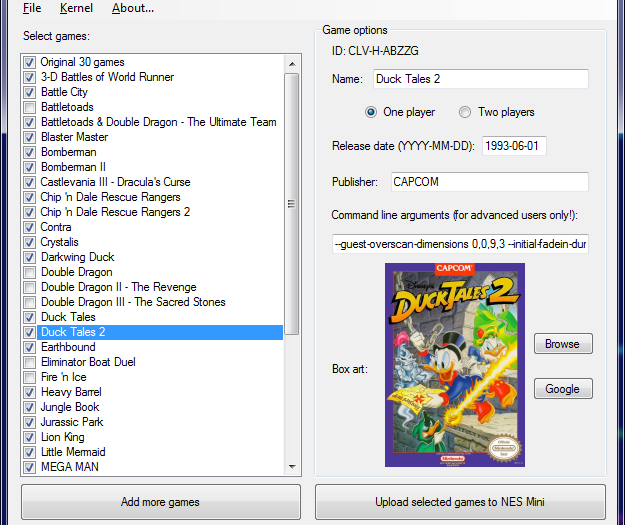
Task: Check the Double Dragon game checkbox
Action: [29, 272]
